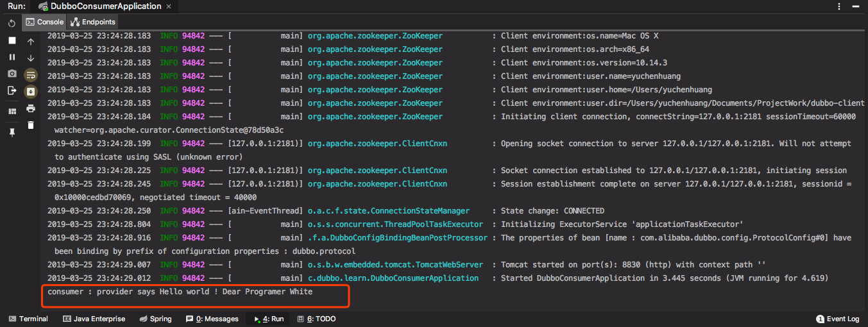The width and height of the screenshot is (868, 327).
Task: Open the Spring tool window
Action: point(155,319)
